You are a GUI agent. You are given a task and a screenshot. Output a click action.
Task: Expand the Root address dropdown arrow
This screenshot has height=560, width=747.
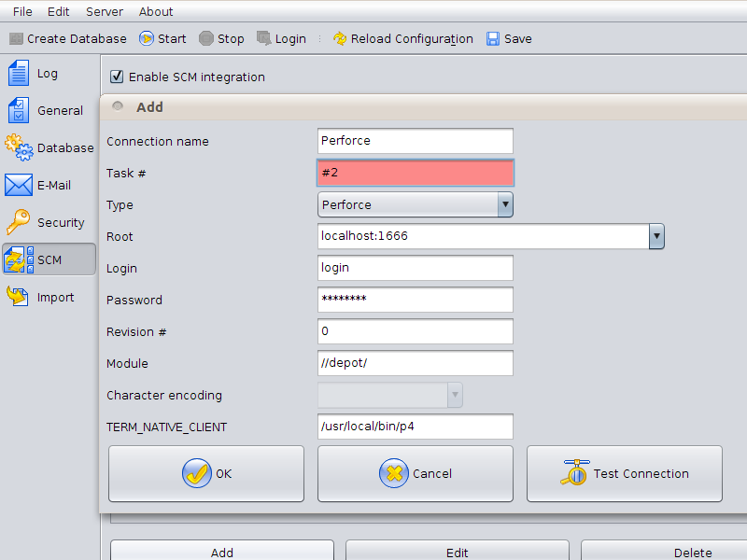656,236
